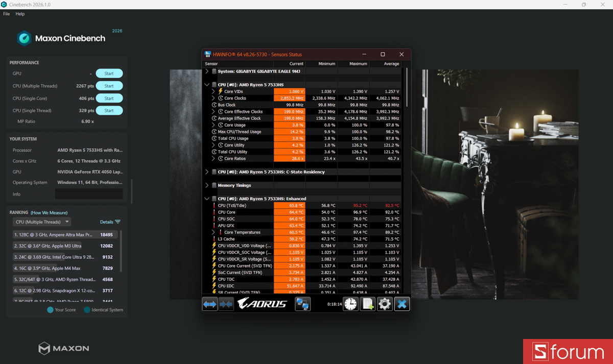Screen dimensions: 613x364
Task: Click the ranking Details link
Action: [106, 222]
